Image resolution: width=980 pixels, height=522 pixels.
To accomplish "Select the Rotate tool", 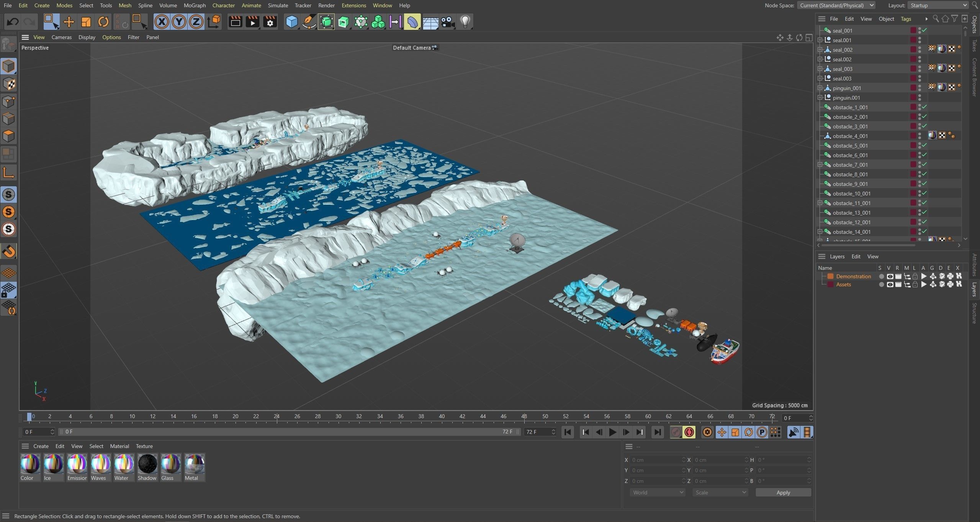I will [103, 22].
